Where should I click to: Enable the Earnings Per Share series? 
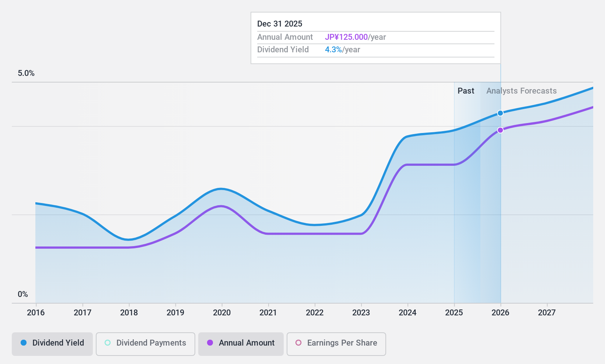(336, 344)
